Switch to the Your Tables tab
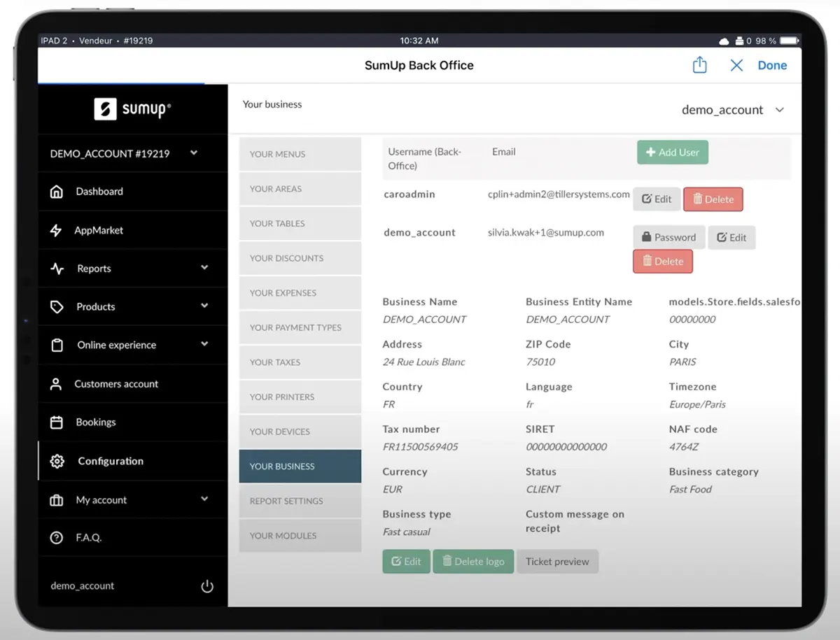Screen dimensions: 840x640 point(300,224)
